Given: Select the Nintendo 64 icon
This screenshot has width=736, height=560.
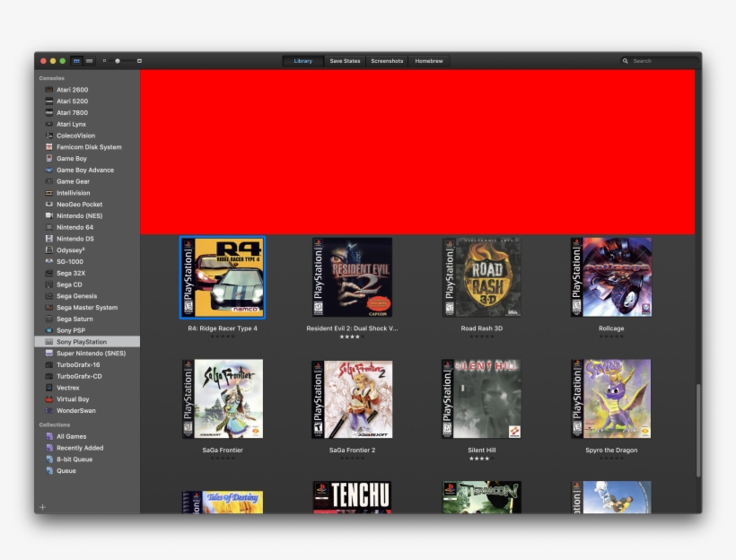Looking at the screenshot, I should click(x=48, y=227).
